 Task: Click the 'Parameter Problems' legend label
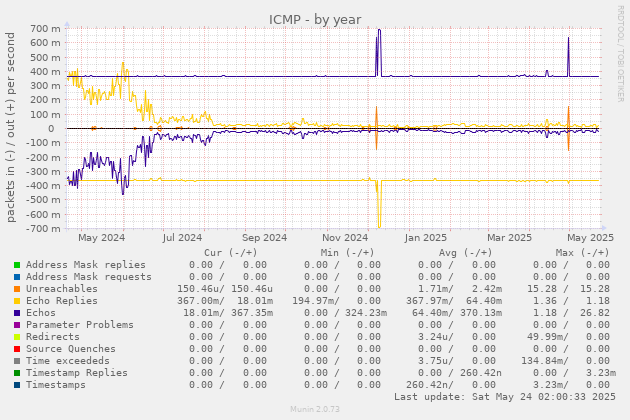(80, 325)
